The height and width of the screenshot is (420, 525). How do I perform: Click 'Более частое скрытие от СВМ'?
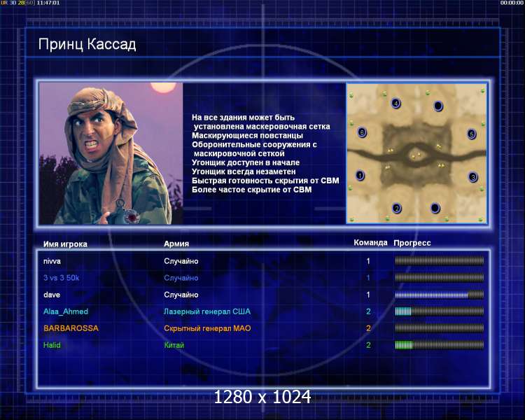click(252, 190)
